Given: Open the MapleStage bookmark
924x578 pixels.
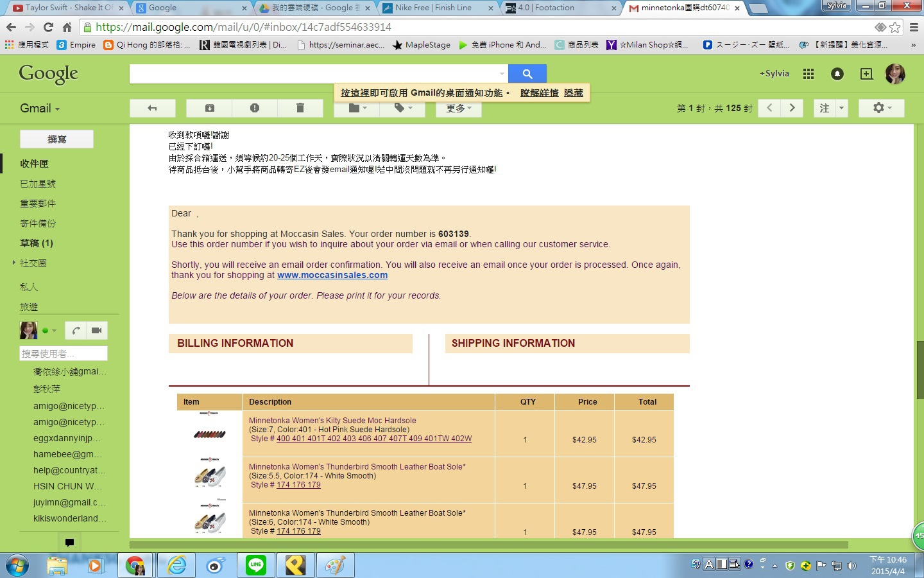Looking at the screenshot, I should pos(422,45).
